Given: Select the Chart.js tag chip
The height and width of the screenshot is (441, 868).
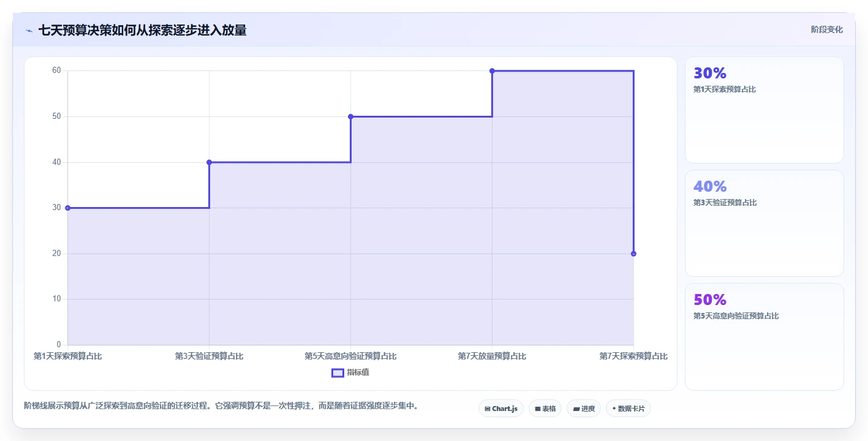Looking at the screenshot, I should point(501,409).
